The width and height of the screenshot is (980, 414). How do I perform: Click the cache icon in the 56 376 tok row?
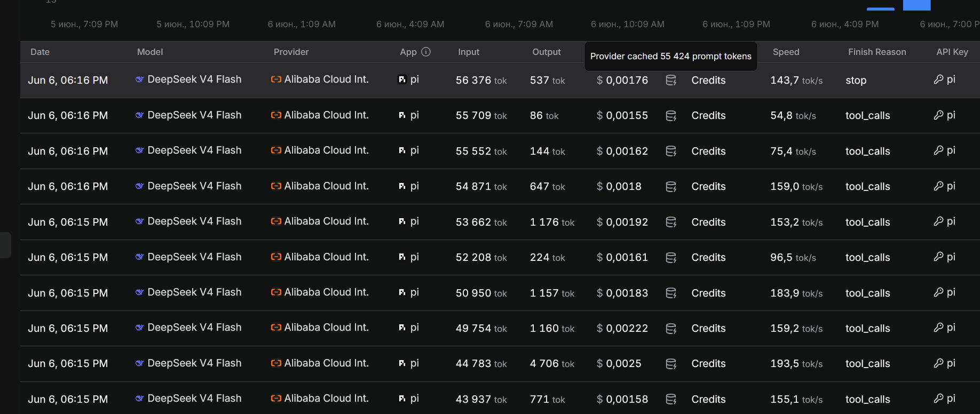pos(671,80)
